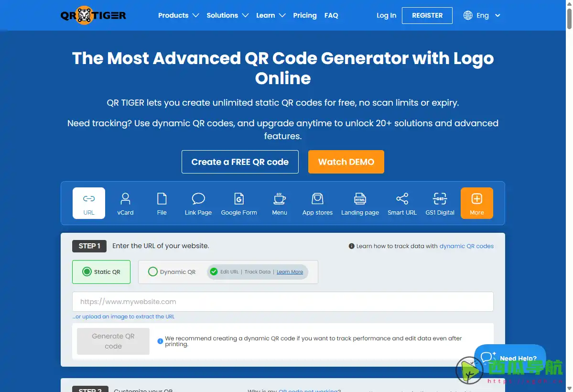Screen dimensions: 573x392
Task: Pick the Menu QR code icon
Action: click(280, 203)
